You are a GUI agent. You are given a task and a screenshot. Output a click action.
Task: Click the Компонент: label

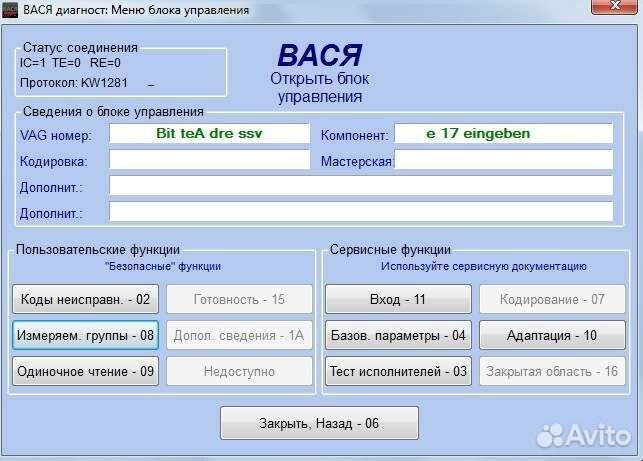[355, 135]
